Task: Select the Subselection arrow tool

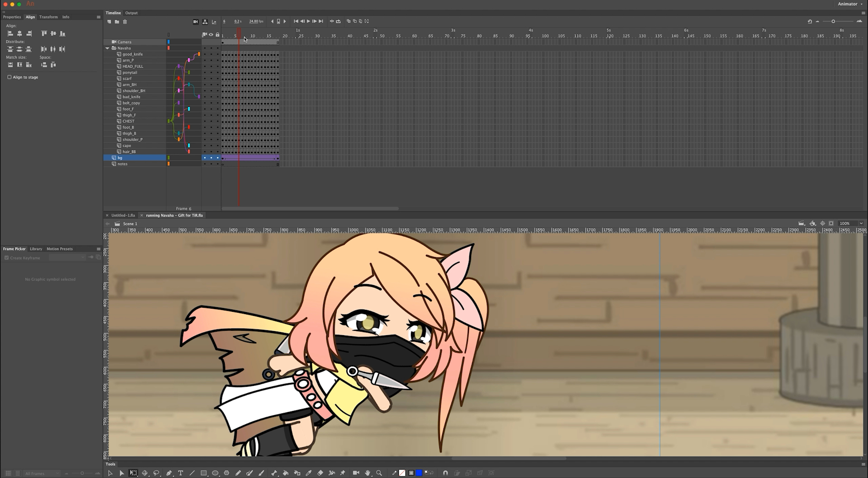Action: pos(122,473)
